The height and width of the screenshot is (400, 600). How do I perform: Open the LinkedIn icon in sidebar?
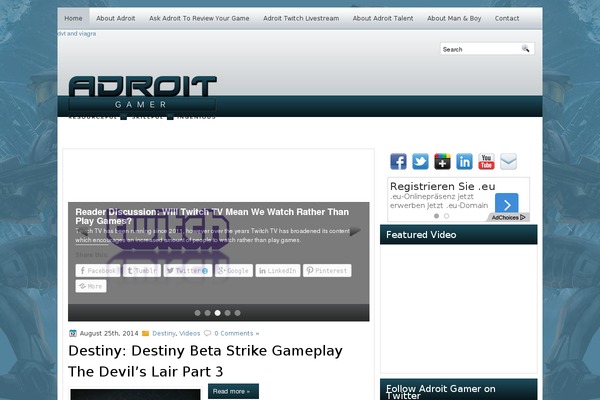464,162
